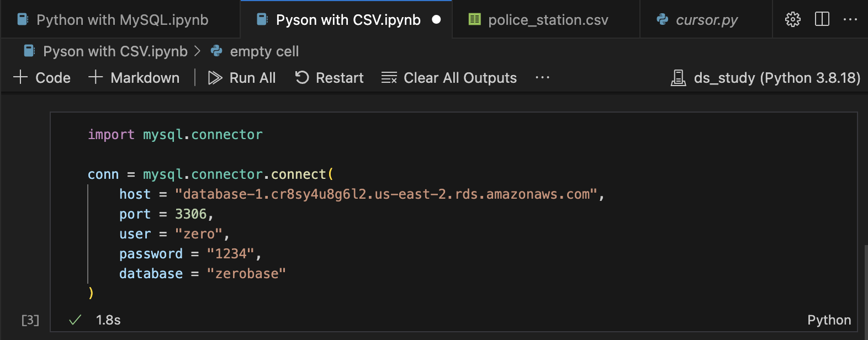Click the empty cell breadcrumb item
This screenshot has height=340, width=868.
pos(264,51)
